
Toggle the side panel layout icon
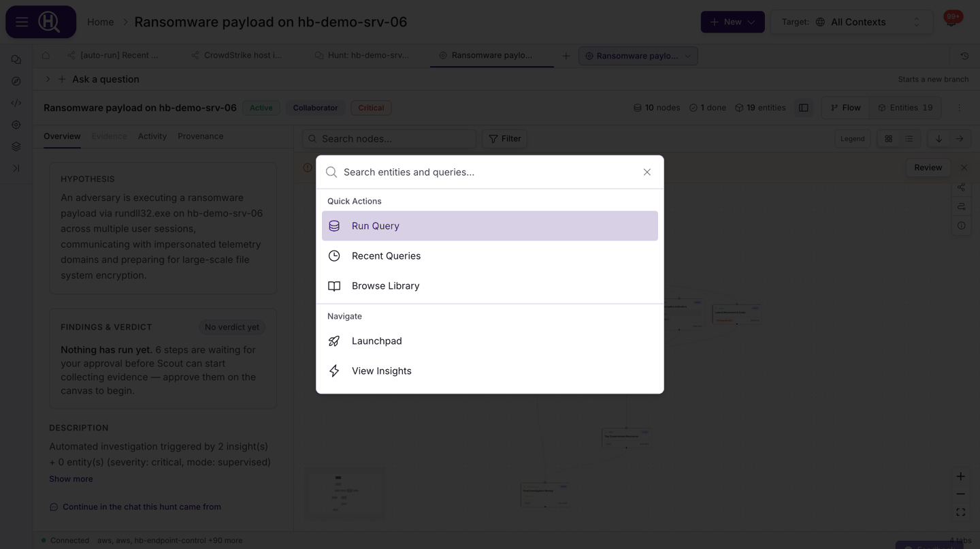pos(804,108)
